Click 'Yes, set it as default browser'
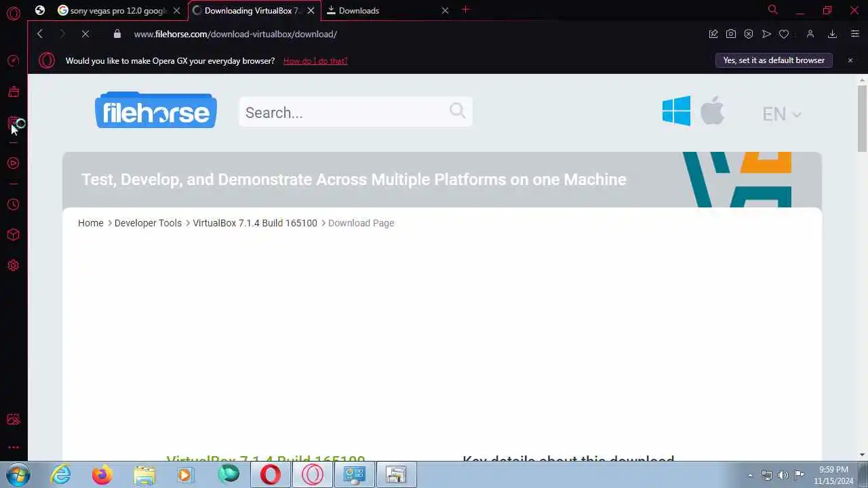The image size is (868, 488). [774, 60]
